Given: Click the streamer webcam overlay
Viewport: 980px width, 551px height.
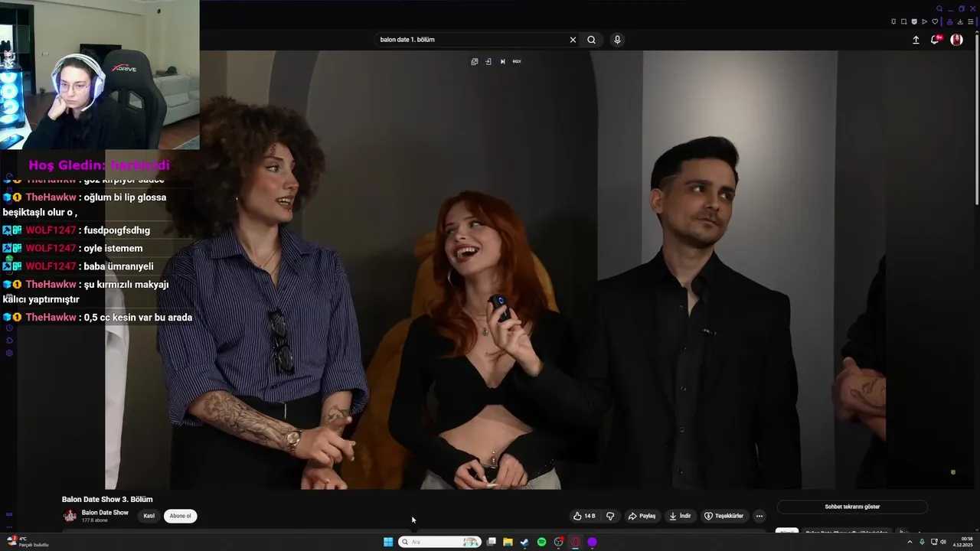Looking at the screenshot, I should (x=100, y=74).
